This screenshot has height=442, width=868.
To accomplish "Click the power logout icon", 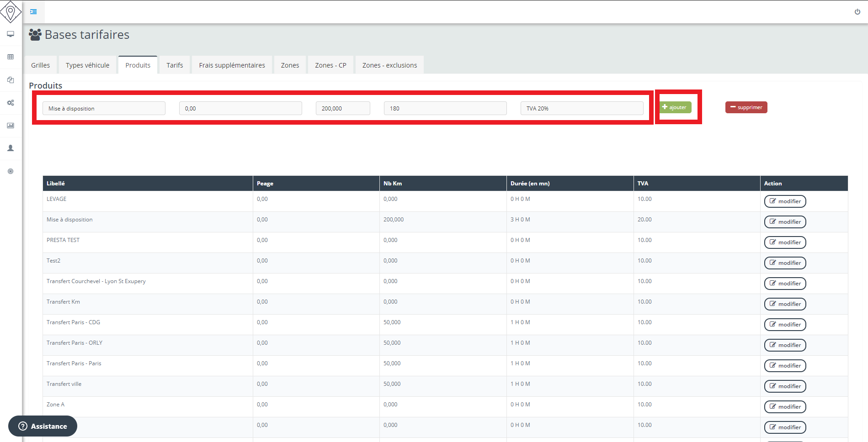I will (x=857, y=12).
